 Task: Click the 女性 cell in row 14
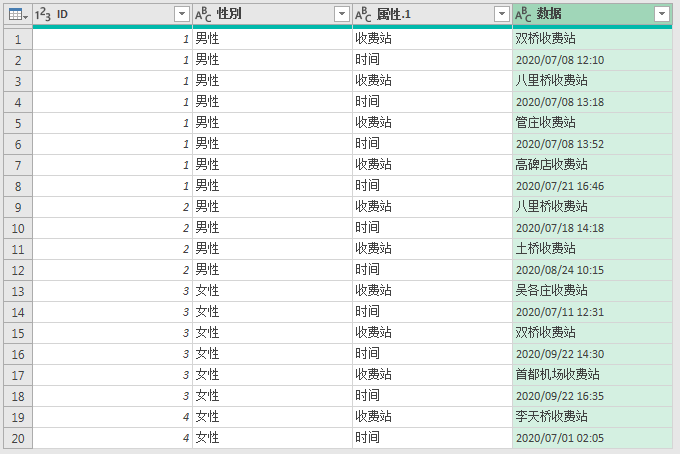pyautogui.click(x=272, y=312)
